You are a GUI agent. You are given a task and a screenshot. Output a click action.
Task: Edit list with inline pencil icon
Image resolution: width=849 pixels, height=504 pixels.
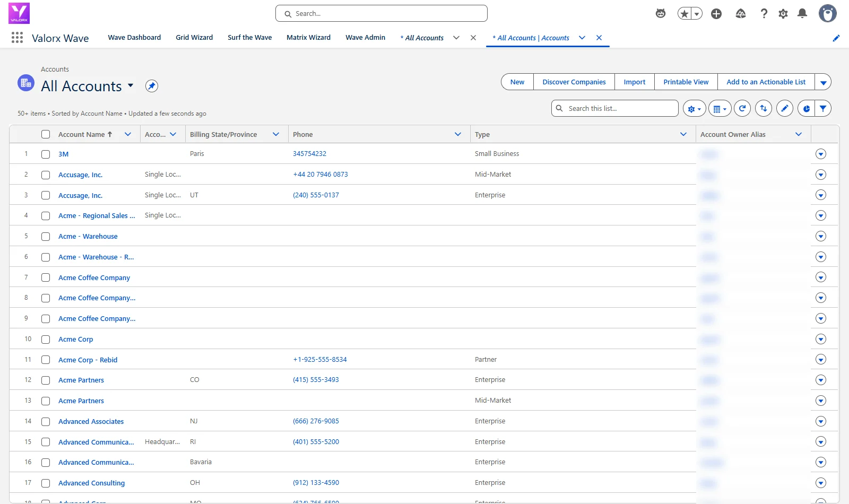coord(785,108)
